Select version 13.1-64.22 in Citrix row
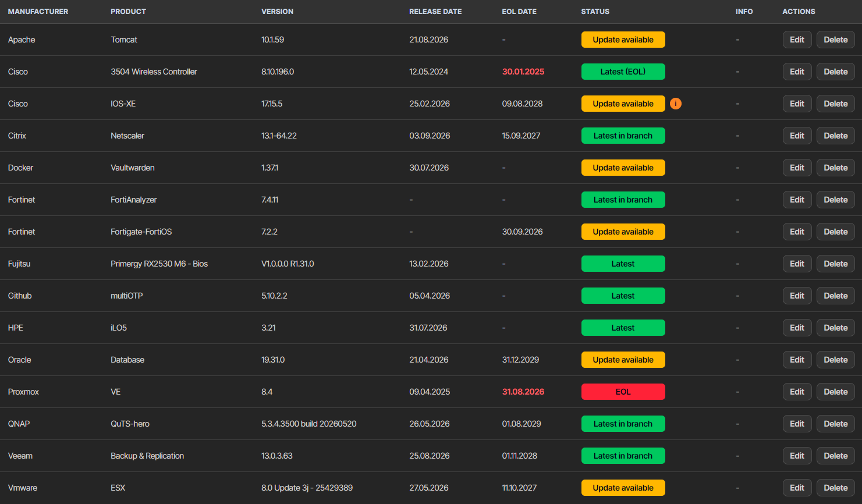Image resolution: width=862 pixels, height=504 pixels. [279, 136]
